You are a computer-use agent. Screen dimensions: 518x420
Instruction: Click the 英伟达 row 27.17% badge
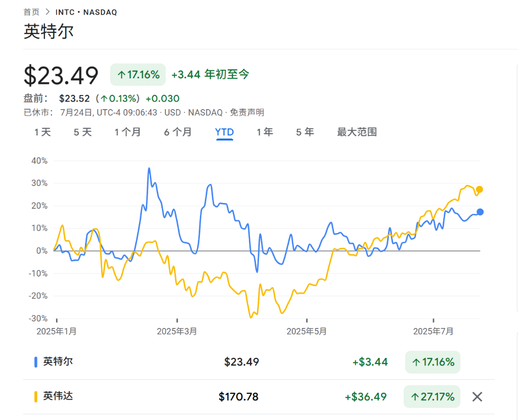pos(432,397)
